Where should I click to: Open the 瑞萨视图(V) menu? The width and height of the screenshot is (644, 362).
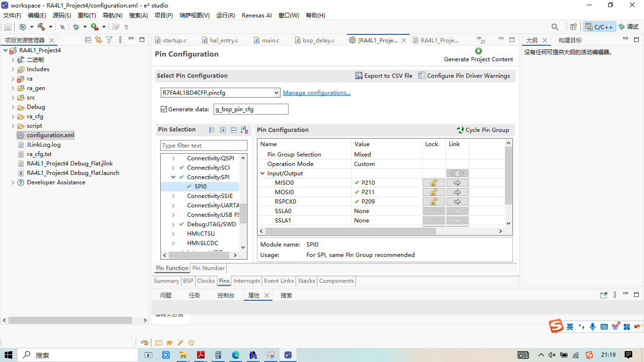point(195,15)
